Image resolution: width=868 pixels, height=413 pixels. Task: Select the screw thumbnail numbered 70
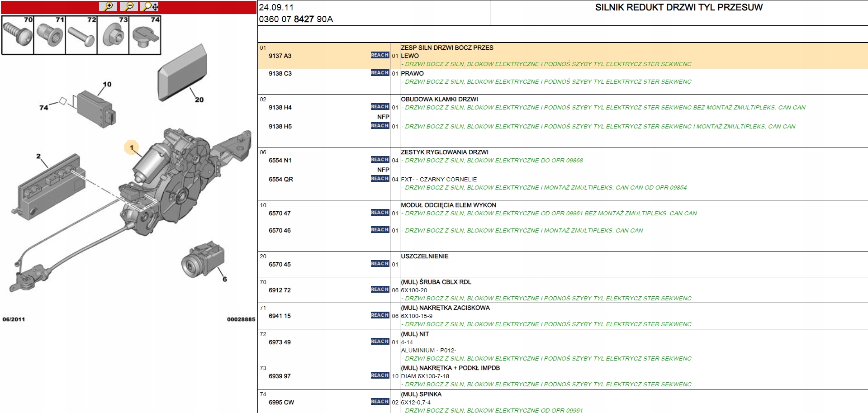[18, 35]
